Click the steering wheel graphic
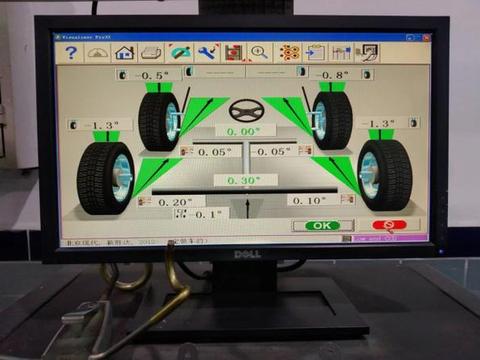Viewport: 480px width, 360px height. (x=247, y=110)
